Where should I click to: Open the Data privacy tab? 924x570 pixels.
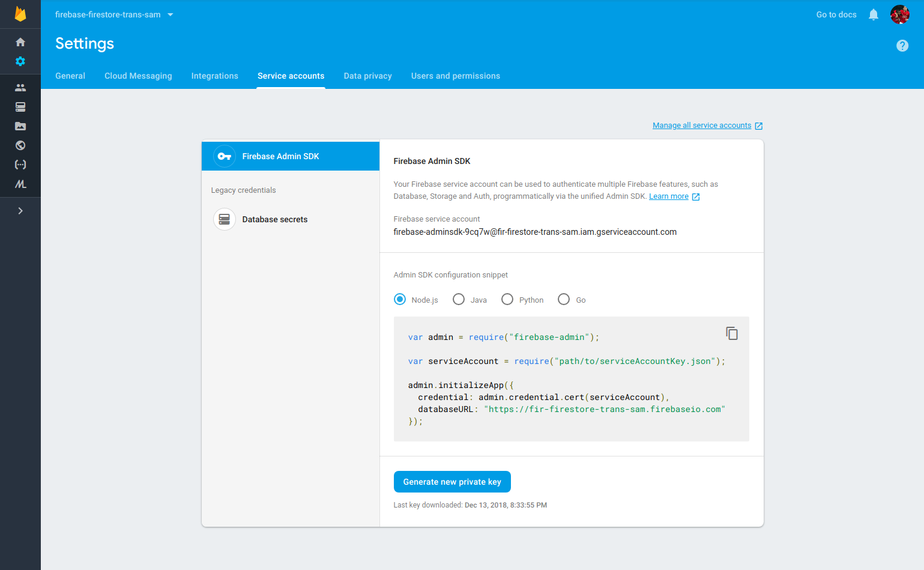click(x=368, y=76)
